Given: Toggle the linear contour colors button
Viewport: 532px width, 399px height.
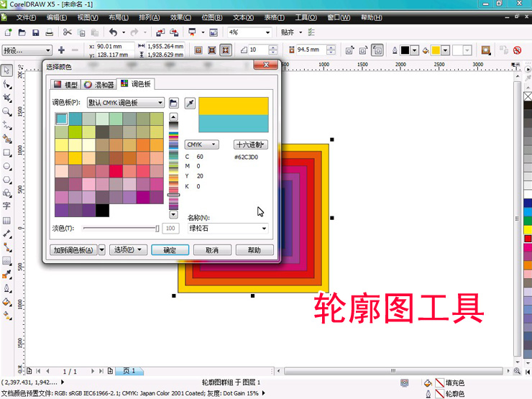Looking at the screenshot, I should click(349, 50).
